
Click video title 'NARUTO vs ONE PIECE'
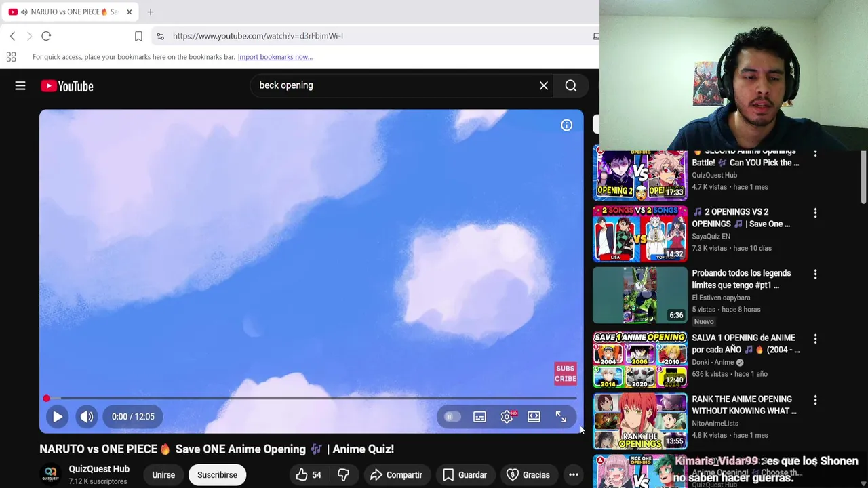coord(216,449)
